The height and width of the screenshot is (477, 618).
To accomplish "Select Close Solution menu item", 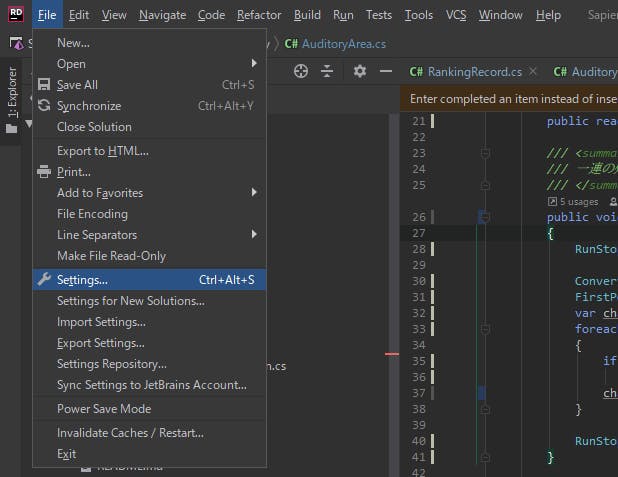I will click(149, 127).
